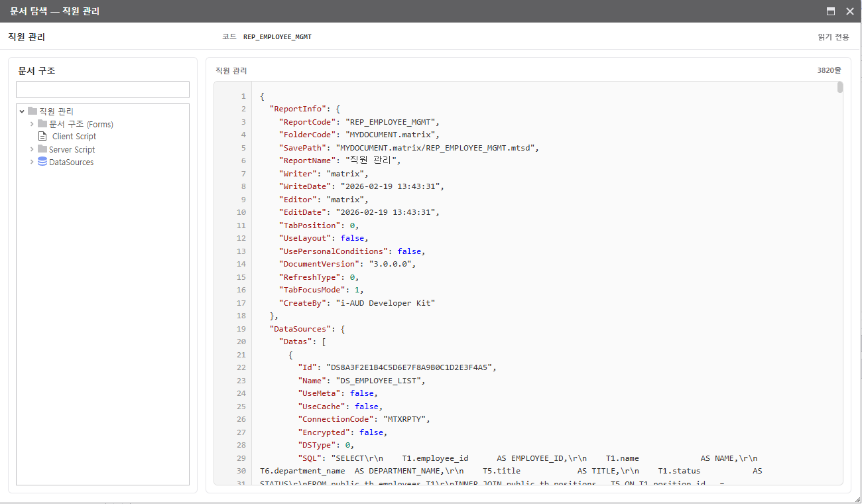Click the "ReportName" line in code
862x504 pixels.
point(340,160)
